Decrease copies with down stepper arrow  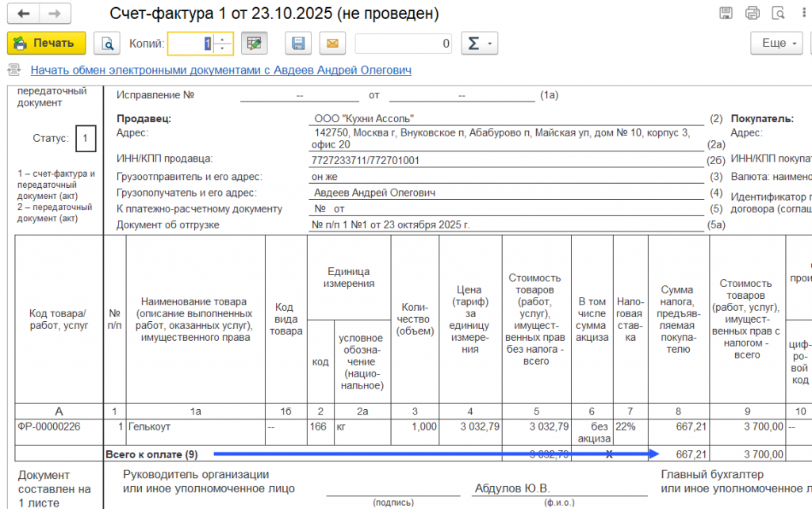pos(223,48)
